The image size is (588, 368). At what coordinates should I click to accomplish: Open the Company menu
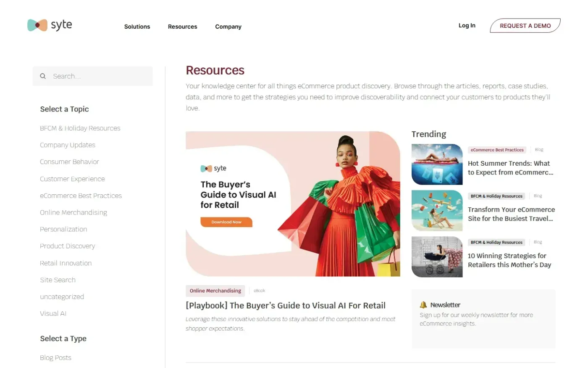point(228,26)
